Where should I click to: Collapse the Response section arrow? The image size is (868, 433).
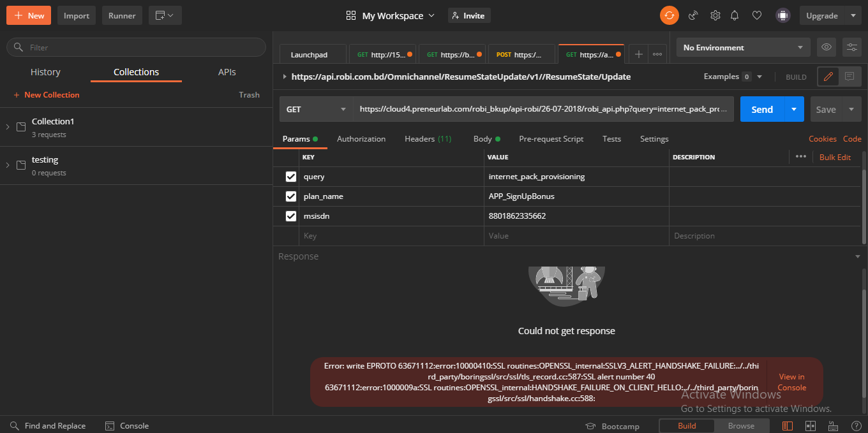click(x=857, y=256)
